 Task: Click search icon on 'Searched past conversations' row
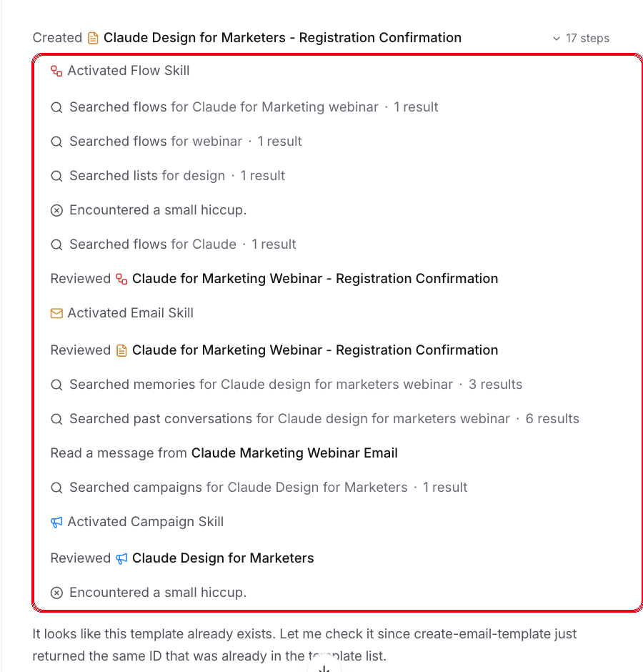coord(56,419)
